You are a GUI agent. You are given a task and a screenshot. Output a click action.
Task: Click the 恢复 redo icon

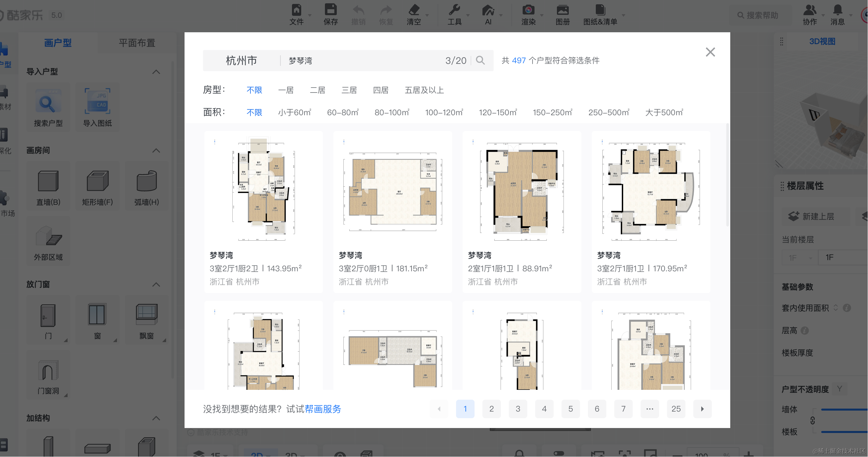coord(386,10)
